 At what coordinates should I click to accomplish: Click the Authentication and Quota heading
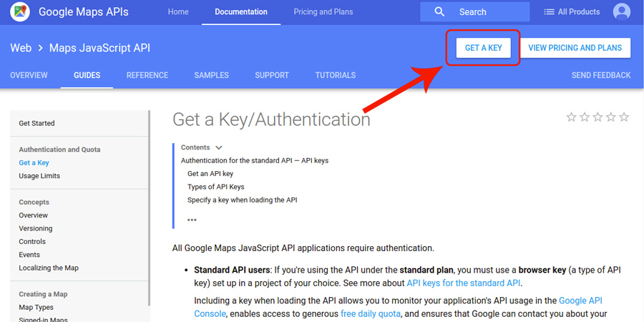coord(59,150)
